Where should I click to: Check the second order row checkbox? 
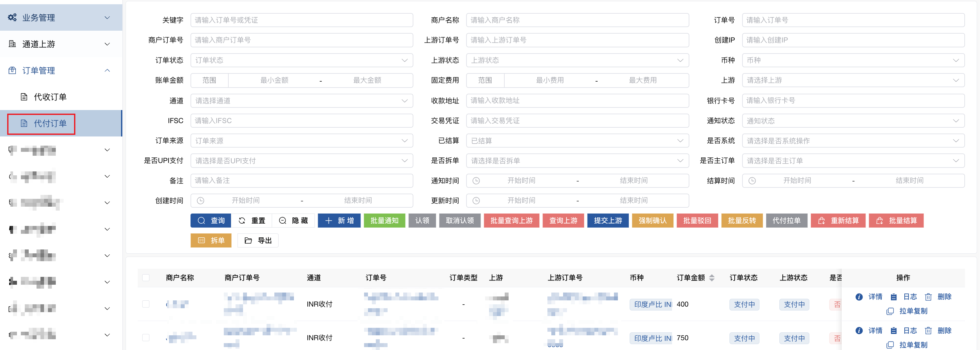tap(146, 338)
